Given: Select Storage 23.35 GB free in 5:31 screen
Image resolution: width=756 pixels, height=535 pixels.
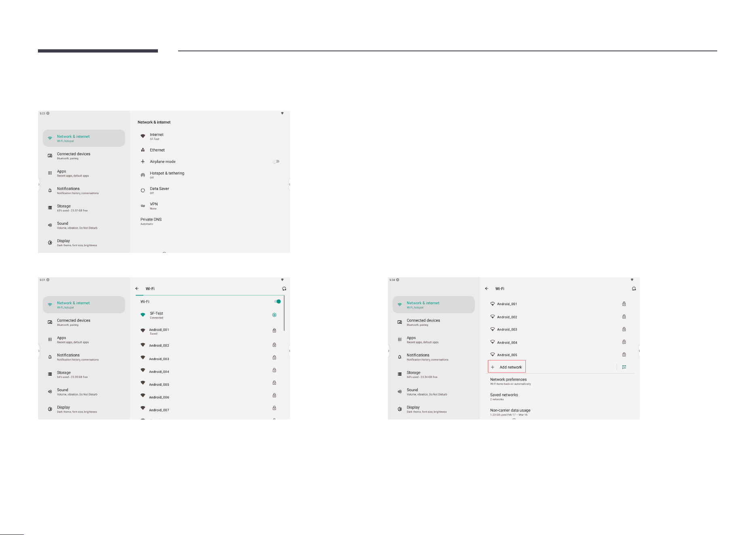Looking at the screenshot, I should 84,374.
